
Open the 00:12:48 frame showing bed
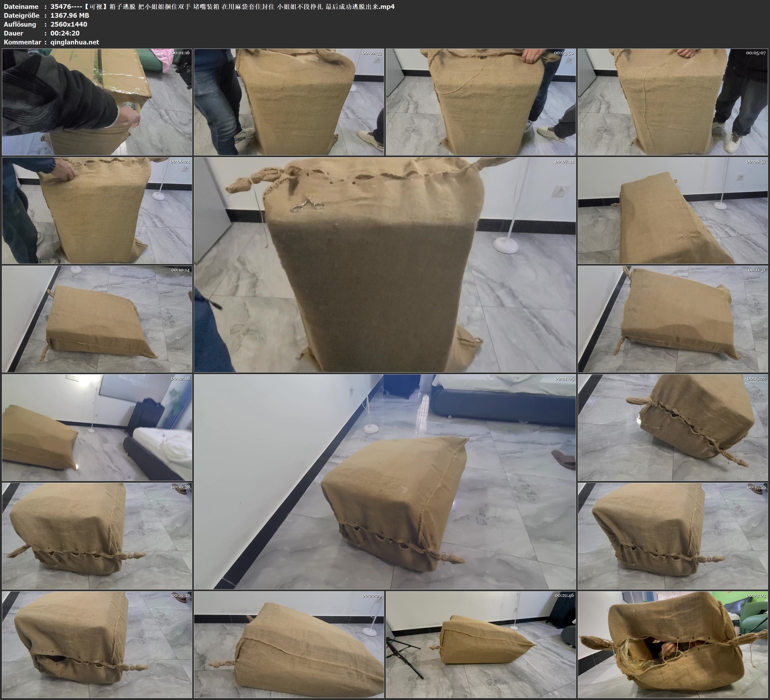tap(97, 427)
